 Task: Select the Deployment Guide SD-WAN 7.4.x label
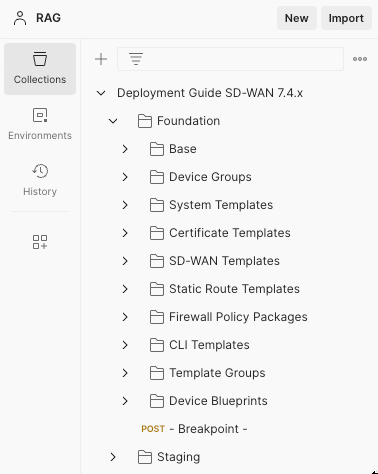210,93
